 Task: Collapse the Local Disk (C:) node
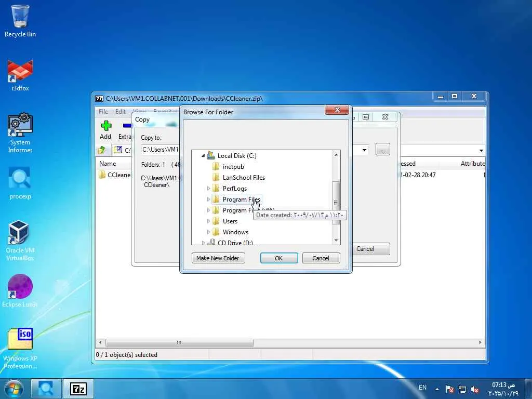click(203, 156)
